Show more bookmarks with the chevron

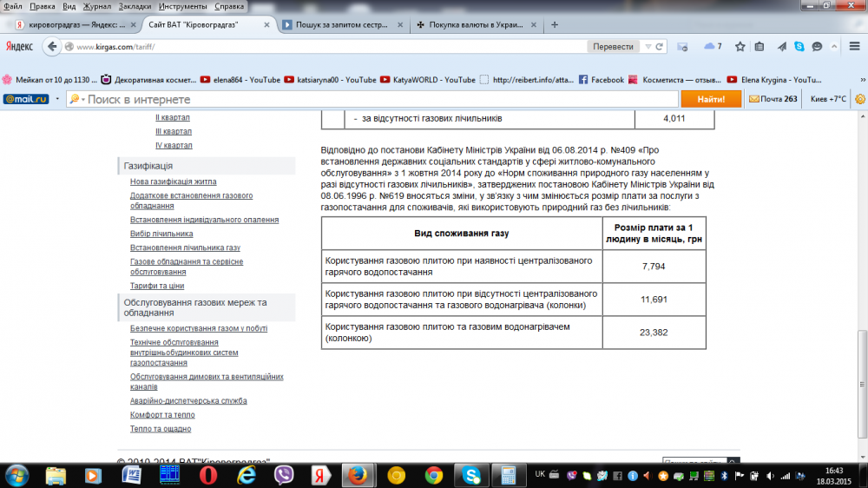point(863,80)
